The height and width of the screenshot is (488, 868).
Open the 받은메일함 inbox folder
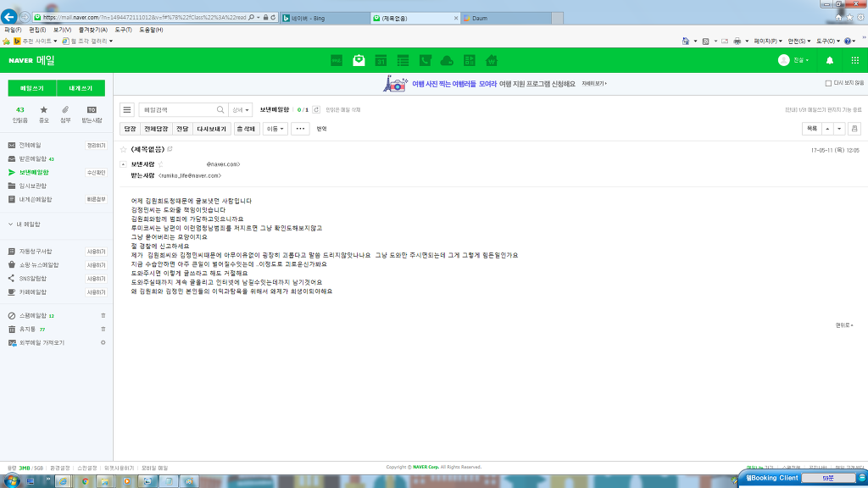pyautogui.click(x=33, y=158)
